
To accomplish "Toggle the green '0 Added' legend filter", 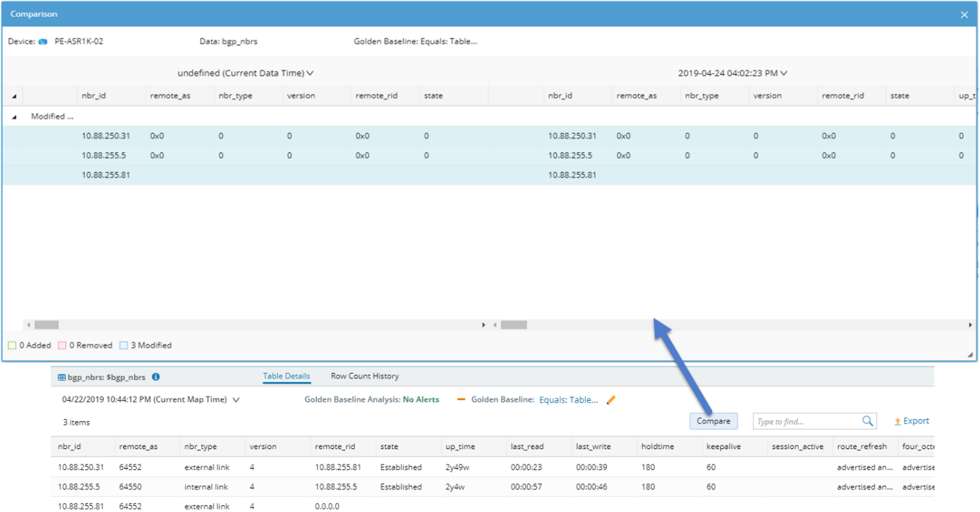I will [11, 345].
